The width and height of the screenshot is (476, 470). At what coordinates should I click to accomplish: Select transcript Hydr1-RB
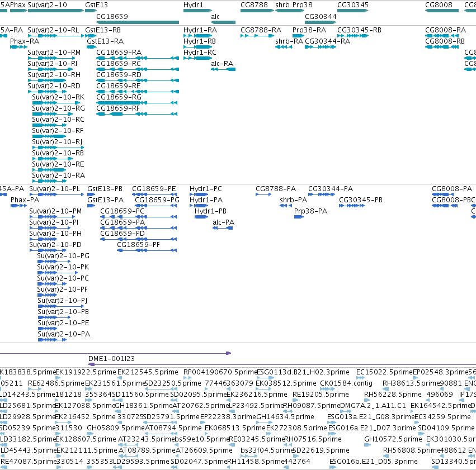point(197,47)
